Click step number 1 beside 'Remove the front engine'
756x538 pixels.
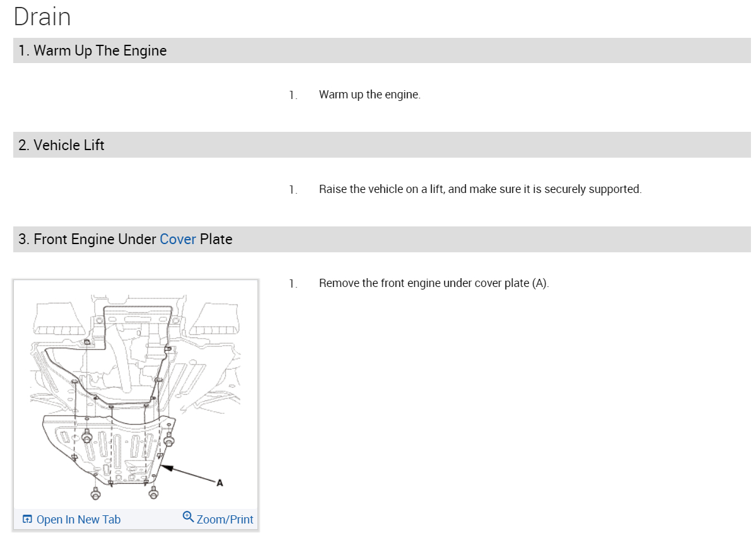pos(293,284)
